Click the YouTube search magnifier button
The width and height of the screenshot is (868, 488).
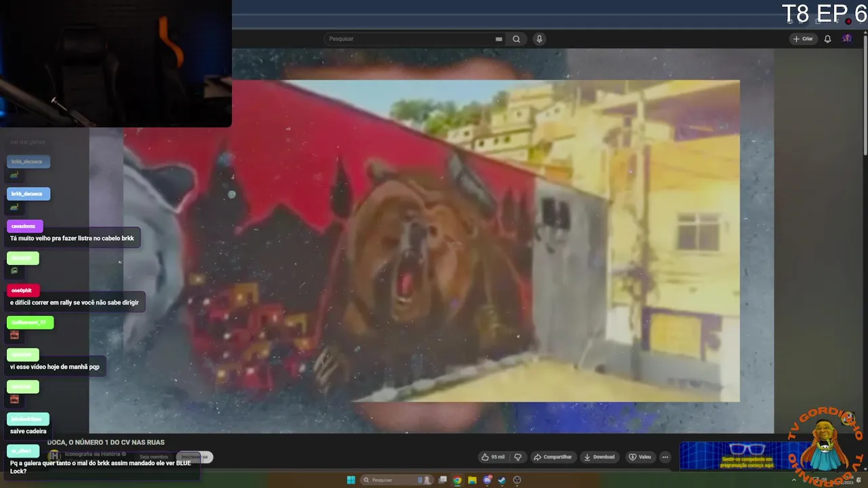[516, 39]
